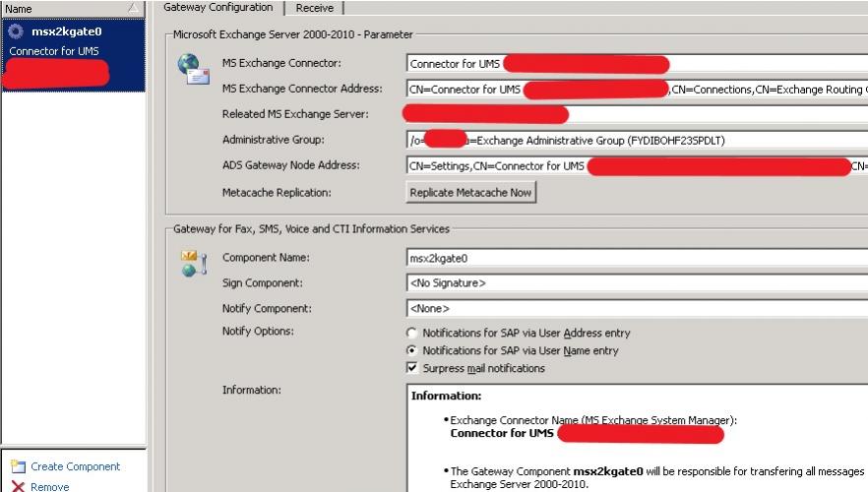
Task: Select Notifications for SAP via User Address
Action: (412, 334)
